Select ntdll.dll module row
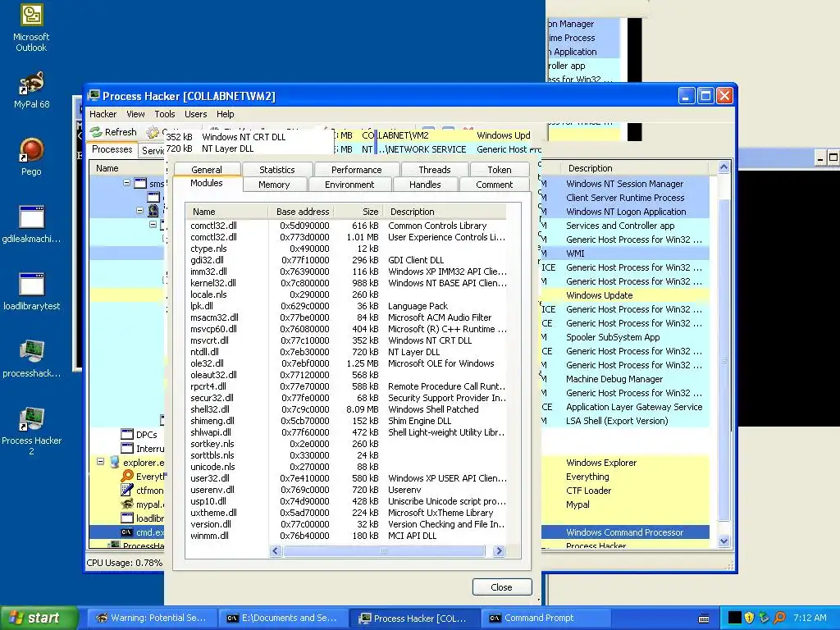This screenshot has width=840, height=630. (348, 352)
